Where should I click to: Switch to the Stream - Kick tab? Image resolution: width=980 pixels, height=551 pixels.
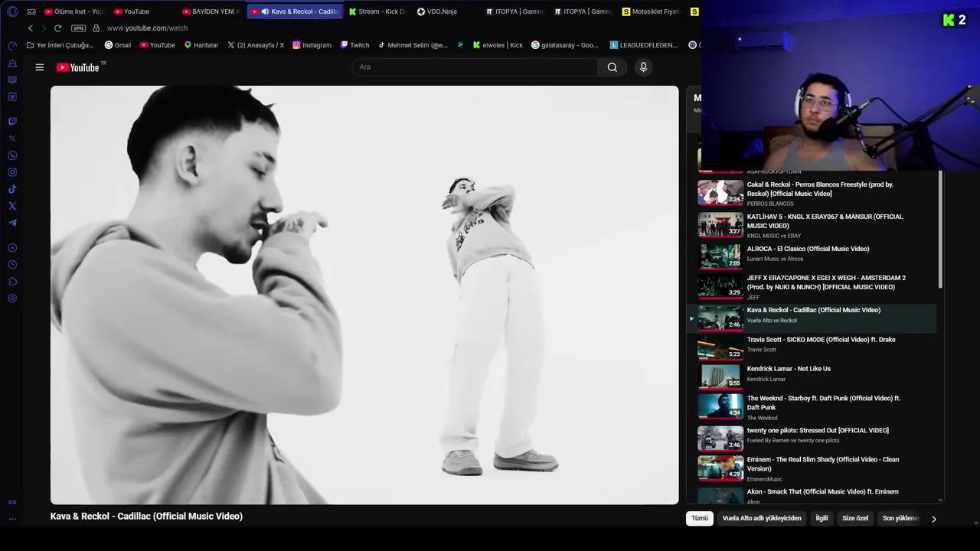377,11
